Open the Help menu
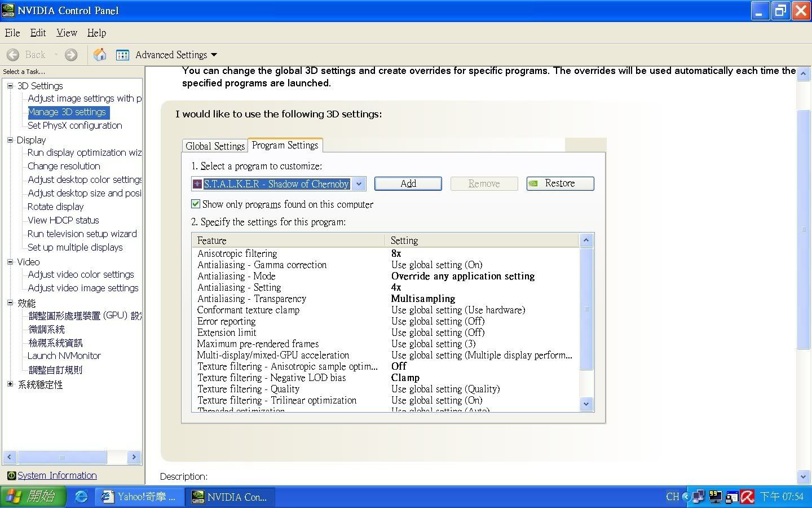The height and width of the screenshot is (508, 812). tap(96, 33)
